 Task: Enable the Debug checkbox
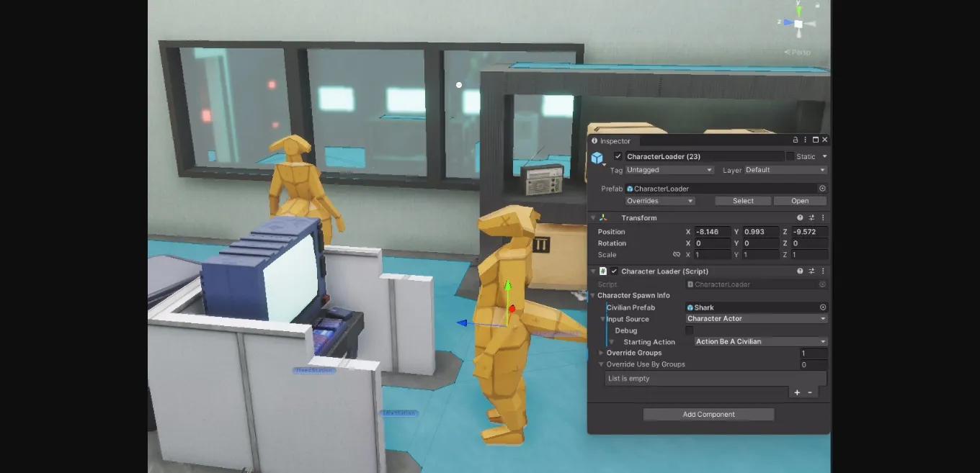coord(689,330)
